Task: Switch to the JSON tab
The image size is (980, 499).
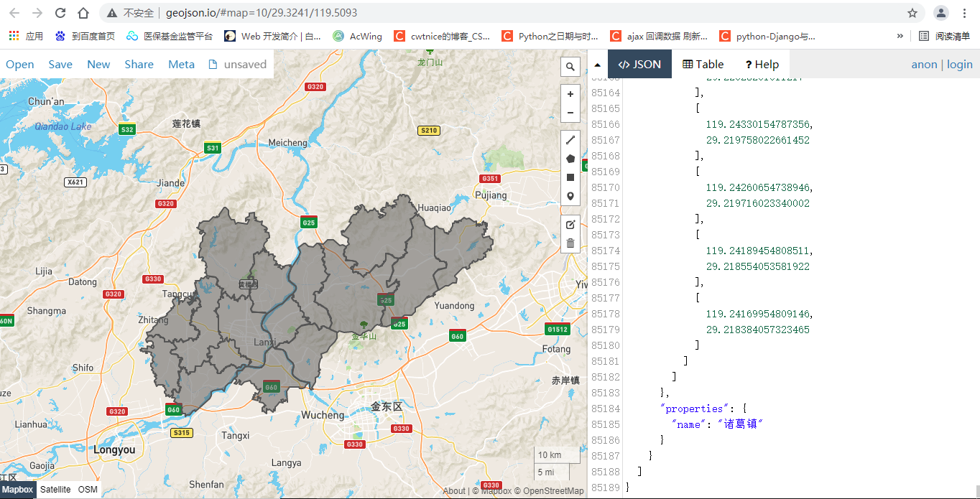Action: [x=639, y=64]
